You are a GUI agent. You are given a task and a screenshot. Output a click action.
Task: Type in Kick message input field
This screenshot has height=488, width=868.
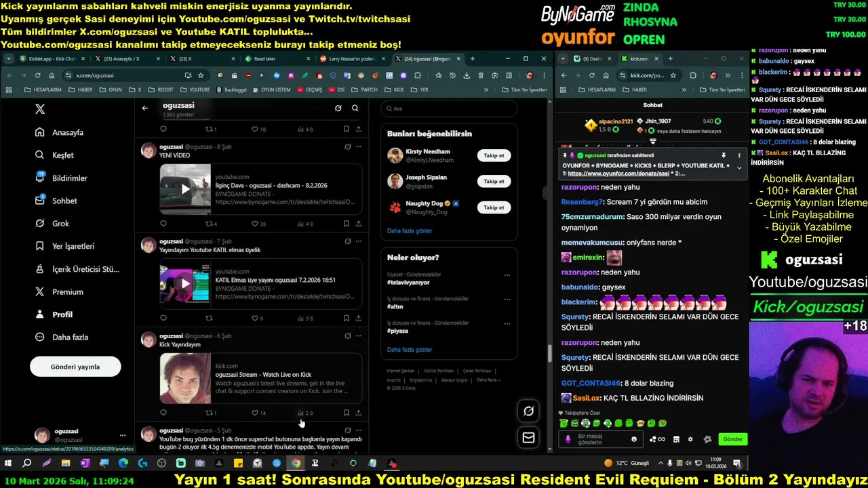pyautogui.click(x=601, y=439)
